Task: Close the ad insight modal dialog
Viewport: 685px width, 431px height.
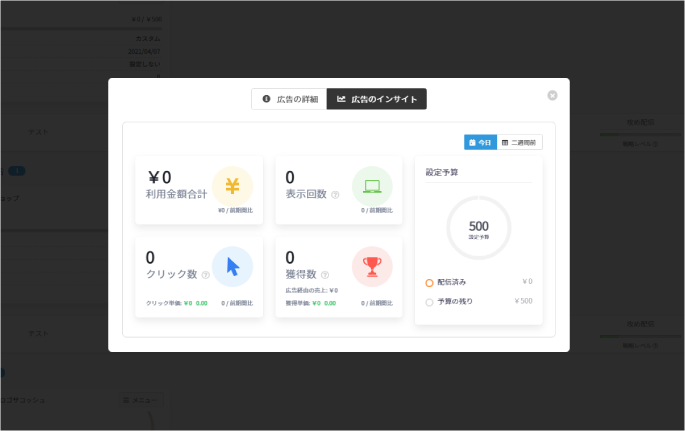Action: pos(552,95)
